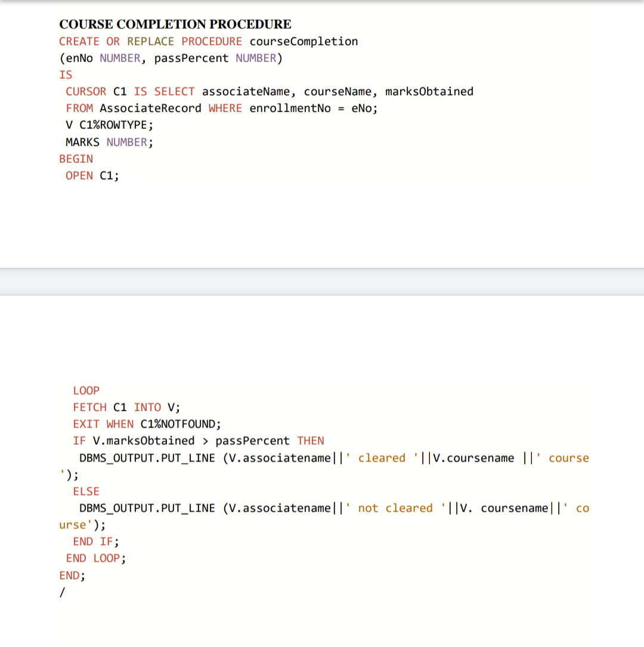Image resolution: width=644 pixels, height=647 pixels.
Task: Click the 'BEGIN' keyword line
Action: click(x=76, y=159)
